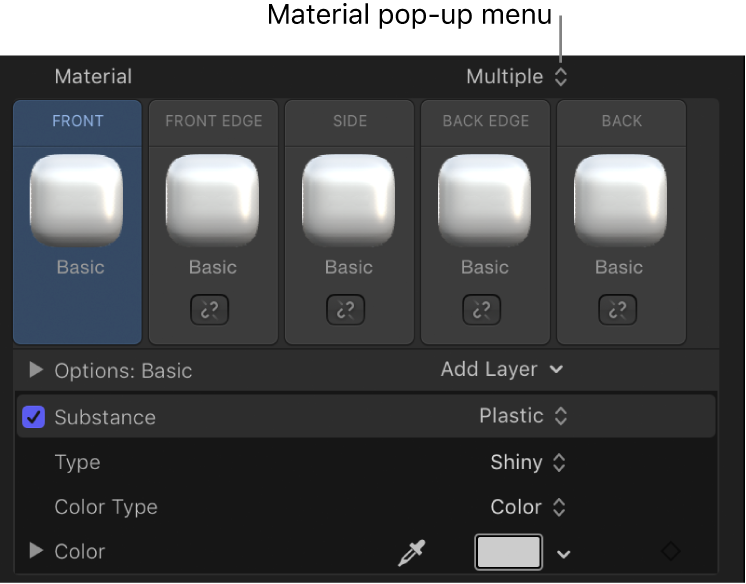Open the Type Shiny pop-up menu
Screen dimensions: 746x584
pyautogui.click(x=529, y=462)
